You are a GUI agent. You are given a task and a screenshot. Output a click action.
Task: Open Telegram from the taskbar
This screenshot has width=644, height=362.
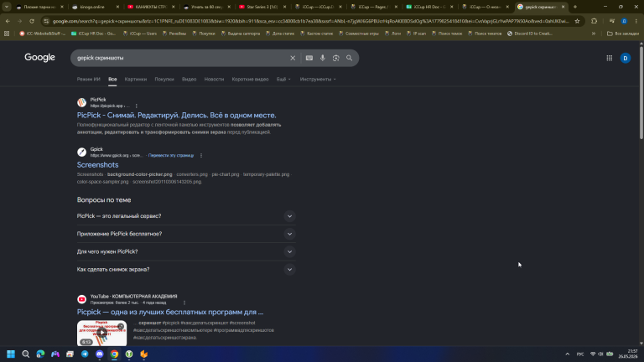click(x=85, y=354)
